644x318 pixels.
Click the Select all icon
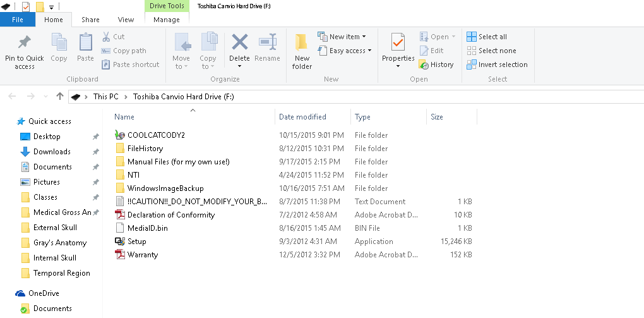pos(472,37)
